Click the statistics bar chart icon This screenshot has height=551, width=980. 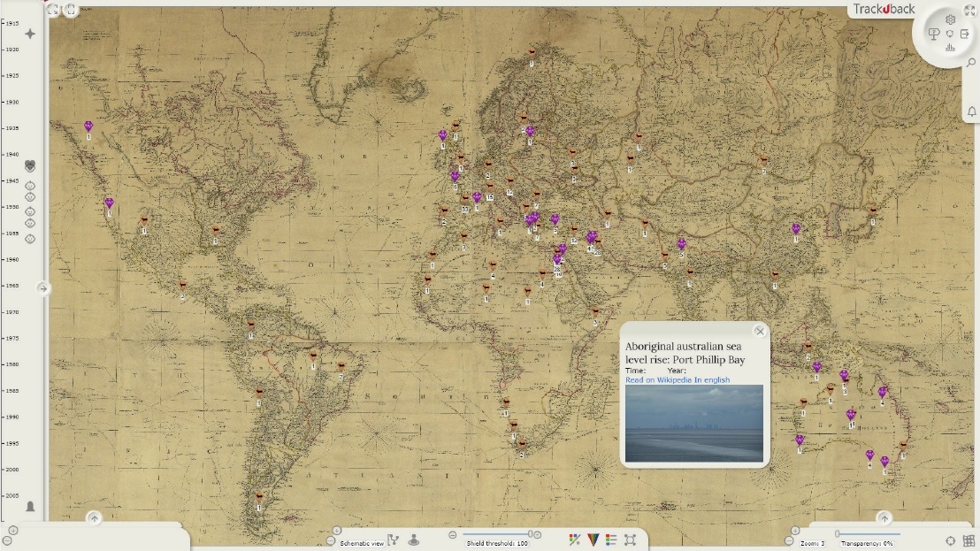[950, 48]
